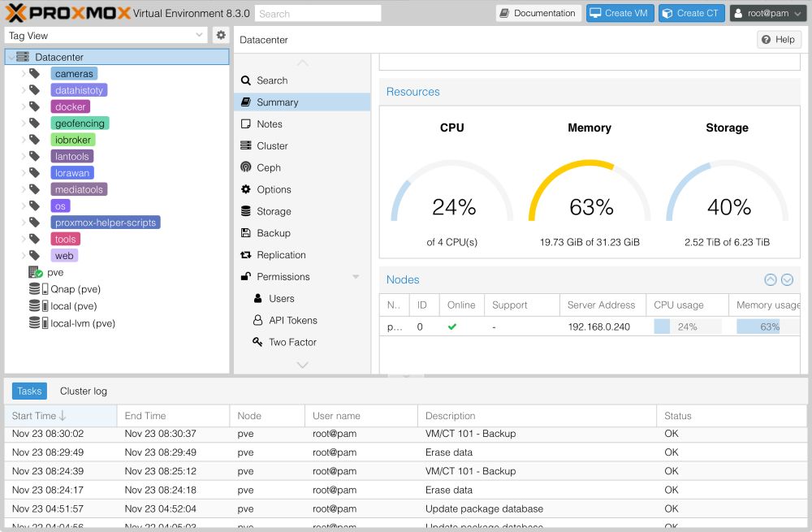Collapse Nodes panel with up arrow
The image size is (812, 532).
771,279
